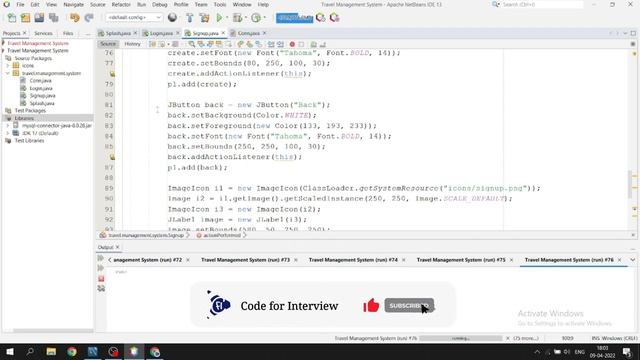Open the Tools menu
Image resolution: width=640 pixels, height=360 pixels.
pos(220,4)
